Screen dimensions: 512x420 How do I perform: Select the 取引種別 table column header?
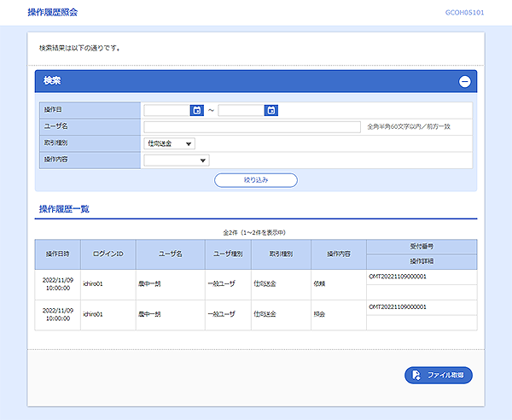281,254
